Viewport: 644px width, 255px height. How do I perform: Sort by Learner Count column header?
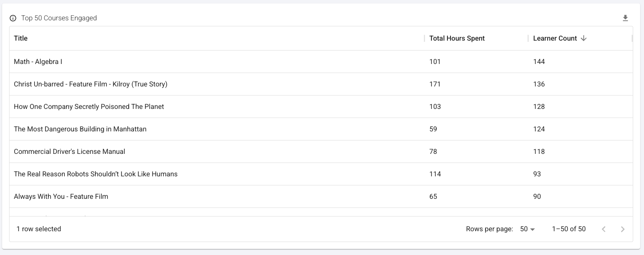click(555, 38)
